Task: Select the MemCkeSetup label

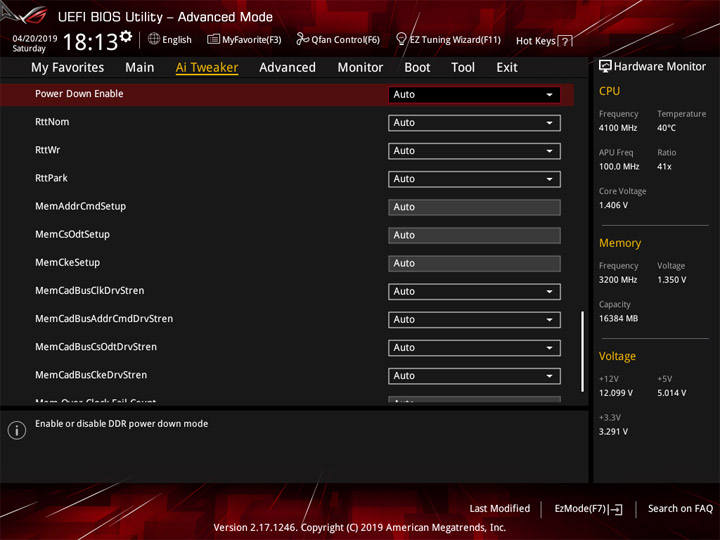Action: click(x=67, y=262)
